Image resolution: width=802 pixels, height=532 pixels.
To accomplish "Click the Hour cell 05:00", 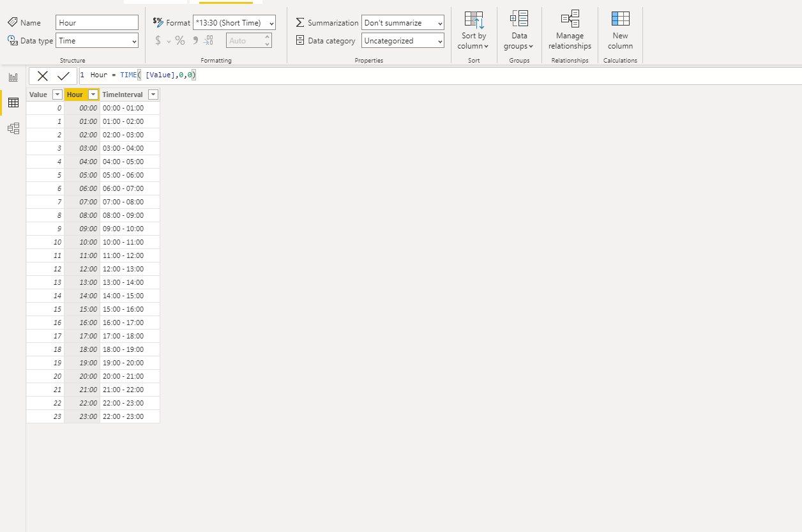I will [82, 175].
